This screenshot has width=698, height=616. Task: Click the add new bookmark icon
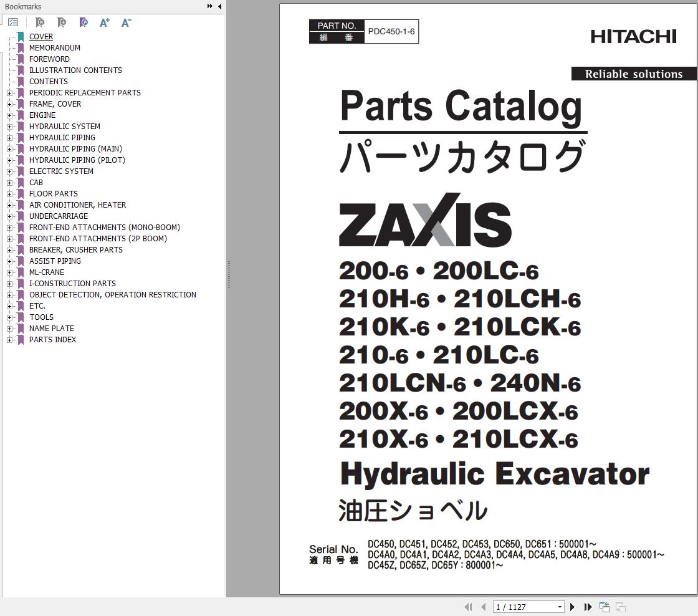click(x=62, y=22)
